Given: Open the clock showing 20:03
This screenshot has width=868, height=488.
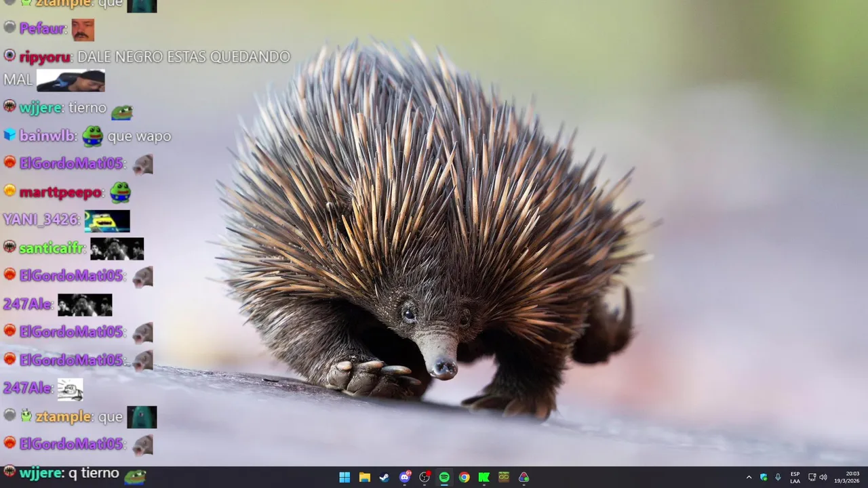Looking at the screenshot, I should (x=847, y=477).
